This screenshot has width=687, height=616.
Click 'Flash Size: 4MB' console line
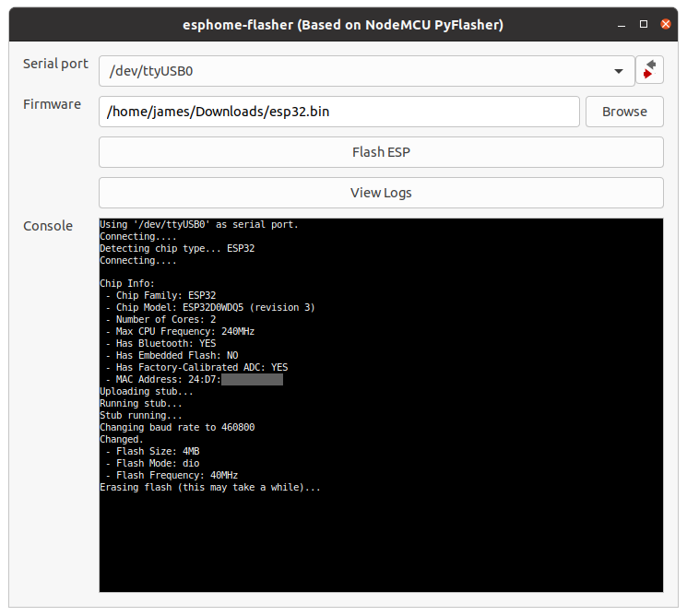pos(152,451)
